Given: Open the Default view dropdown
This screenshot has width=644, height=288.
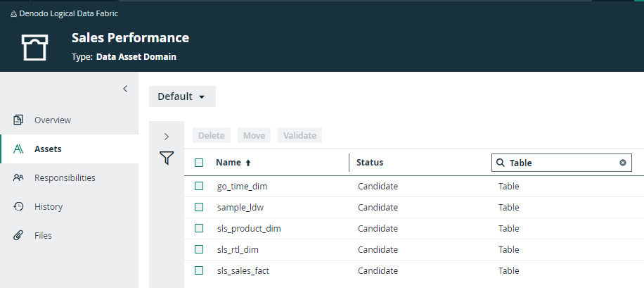Looking at the screenshot, I should pyautogui.click(x=182, y=96).
